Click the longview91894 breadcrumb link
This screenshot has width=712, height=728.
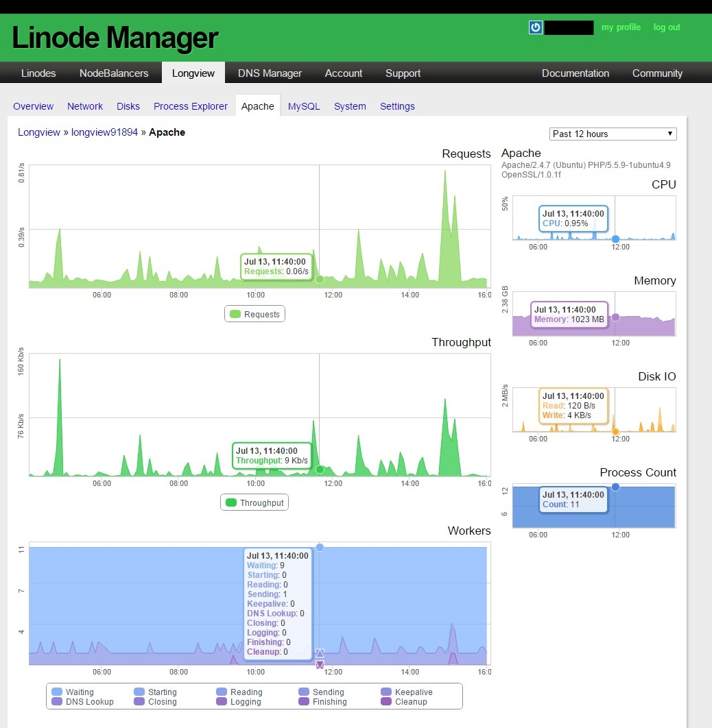point(104,132)
